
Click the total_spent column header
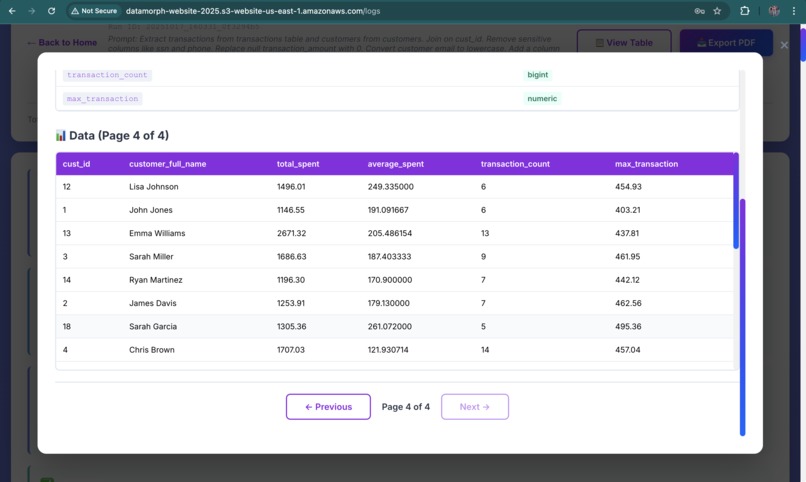298,164
